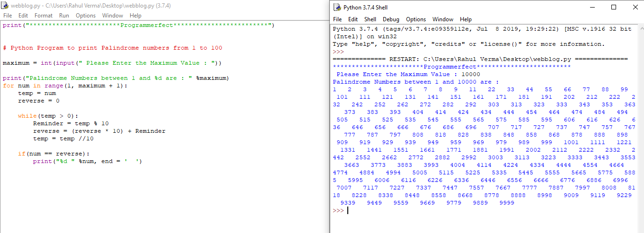The width and height of the screenshot is (644, 233).
Task: Click the 'temp = temp //10' line
Action: [63, 138]
